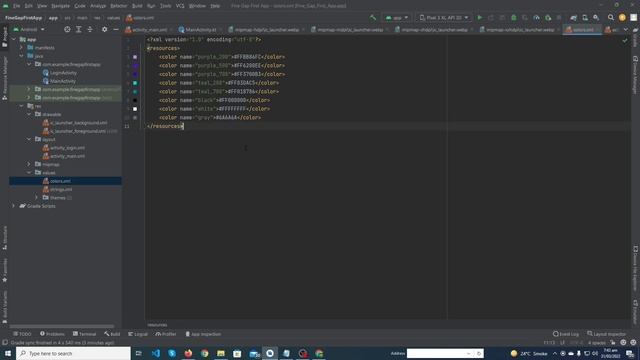
Task: Open the Logcat tool window
Action: pyautogui.click(x=138, y=334)
